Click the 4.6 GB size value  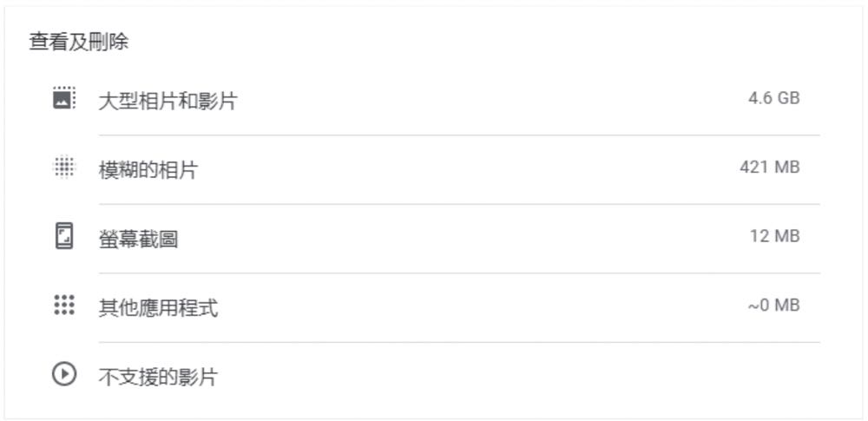[773, 98]
